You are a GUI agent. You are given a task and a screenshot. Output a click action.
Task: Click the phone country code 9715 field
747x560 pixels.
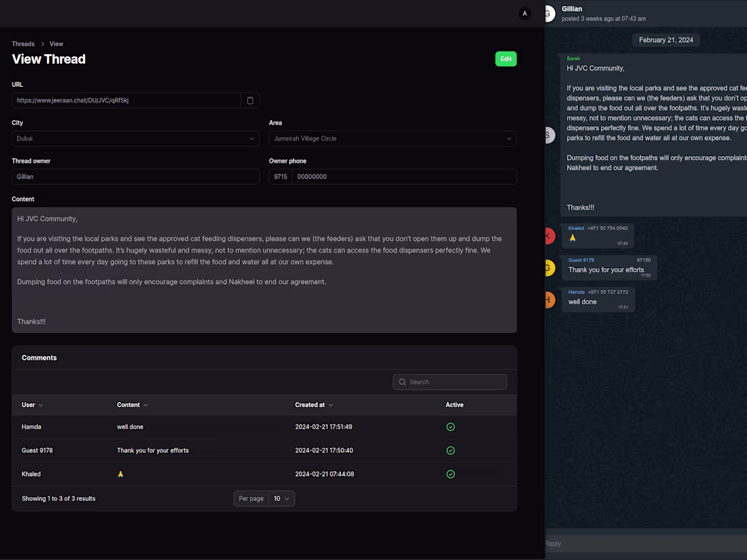pos(280,176)
